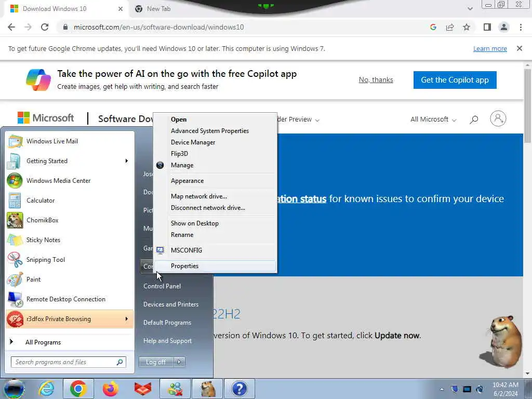Expand Getting Started submenu arrow
This screenshot has height=399, width=532.
[127, 161]
